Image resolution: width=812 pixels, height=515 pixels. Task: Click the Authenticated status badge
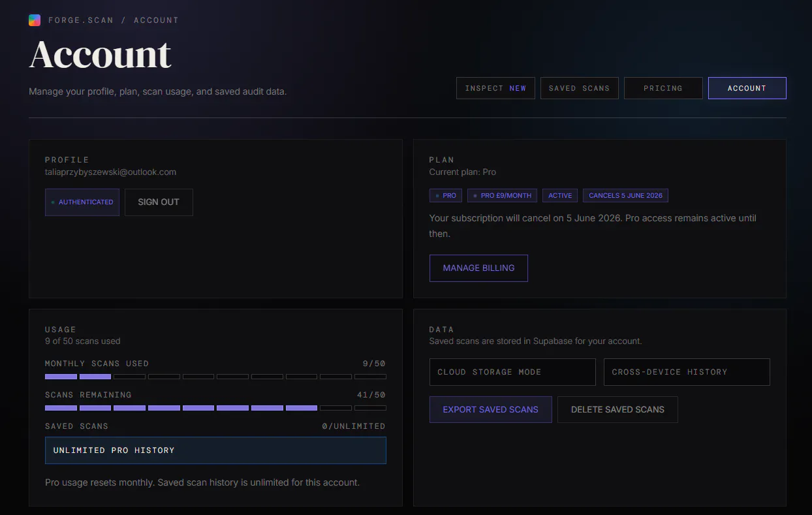(x=82, y=202)
